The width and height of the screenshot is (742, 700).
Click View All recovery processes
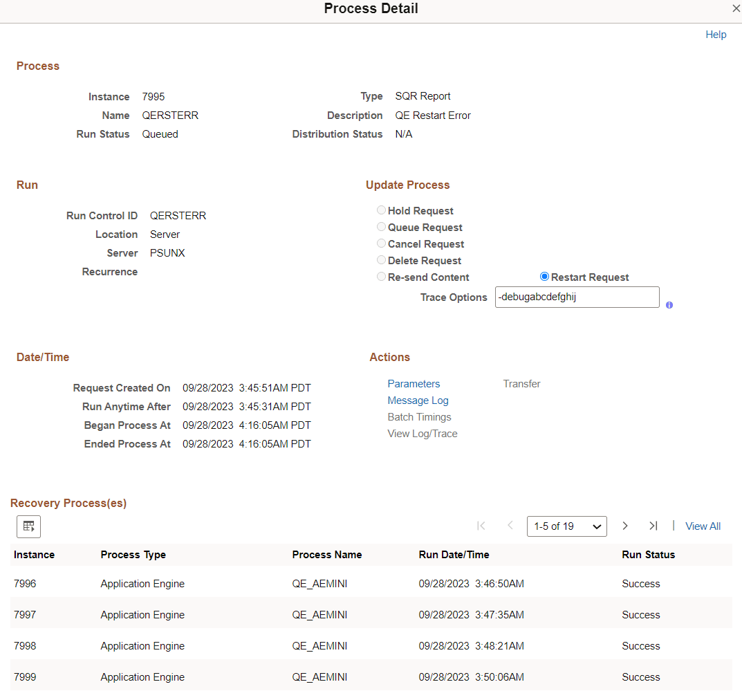703,526
